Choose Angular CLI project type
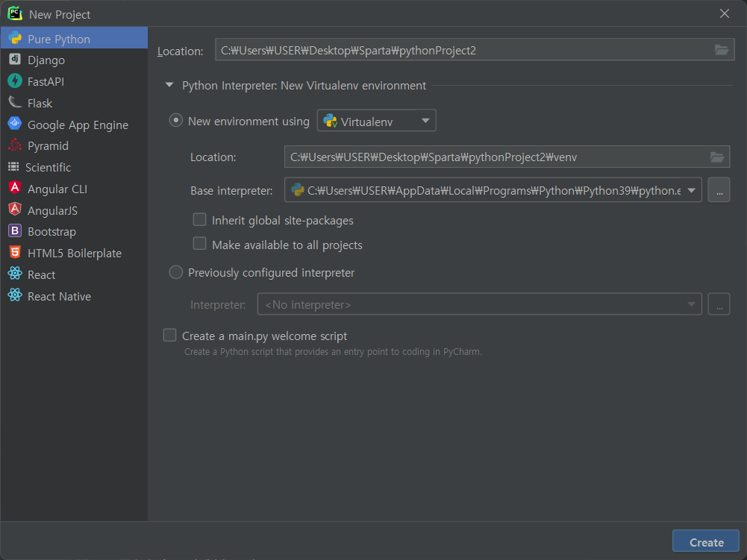 74,189
